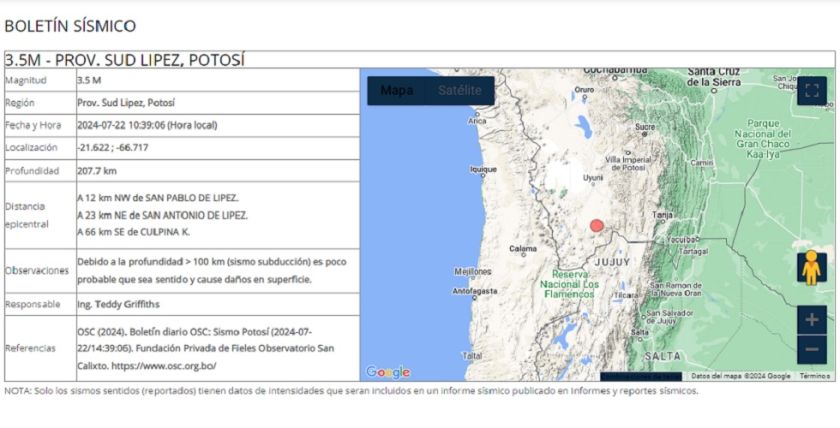Click the 'Distancia epicentral' label
840x428 pixels.
pyautogui.click(x=26, y=215)
